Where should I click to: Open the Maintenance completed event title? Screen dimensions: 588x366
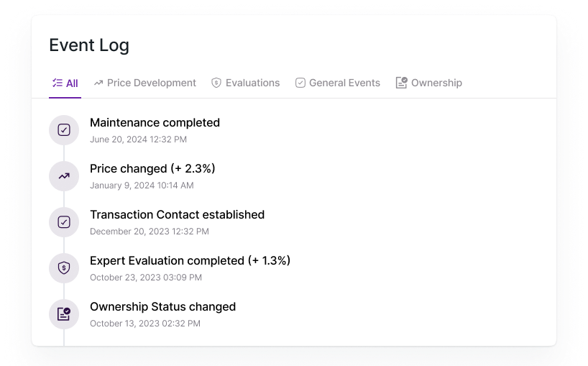(x=155, y=123)
